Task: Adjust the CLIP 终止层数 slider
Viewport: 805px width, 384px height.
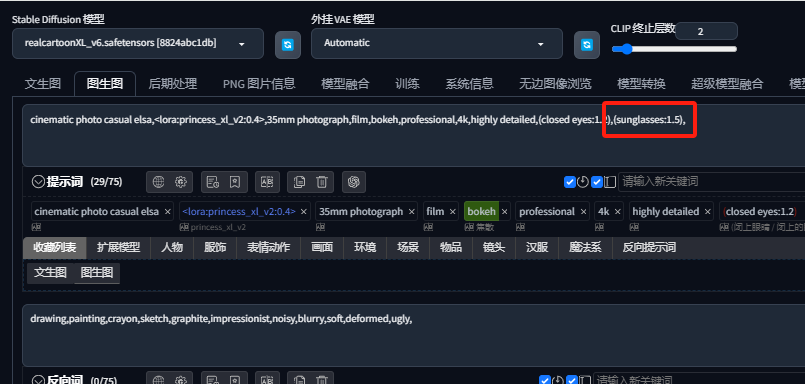Action: pos(674,49)
